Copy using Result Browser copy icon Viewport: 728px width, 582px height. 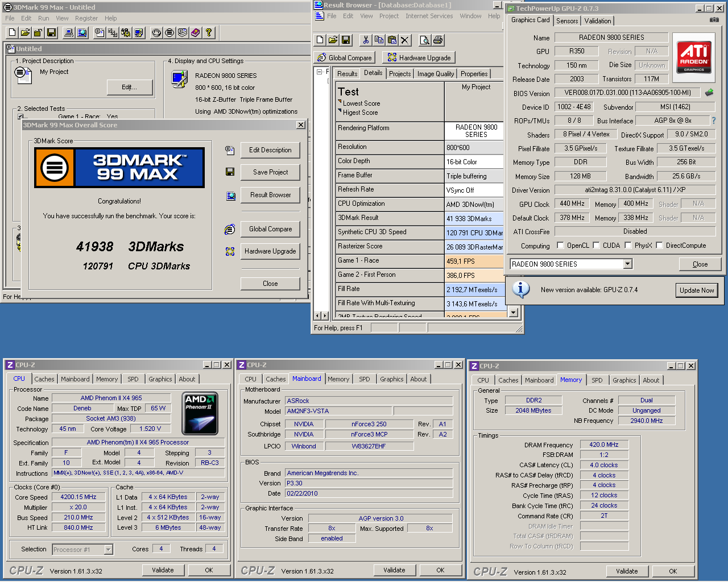(x=379, y=40)
